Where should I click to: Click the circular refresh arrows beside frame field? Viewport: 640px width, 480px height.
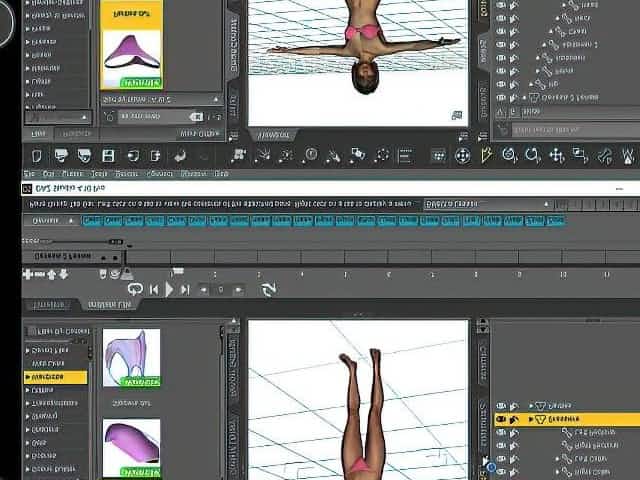(268, 289)
